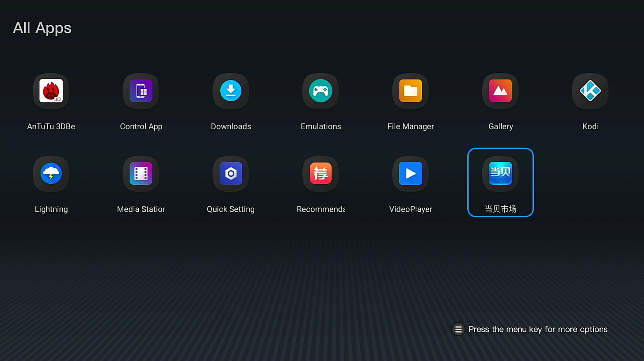The width and height of the screenshot is (644, 361).
Task: Launch the Emulations gamepad icon
Action: click(320, 91)
